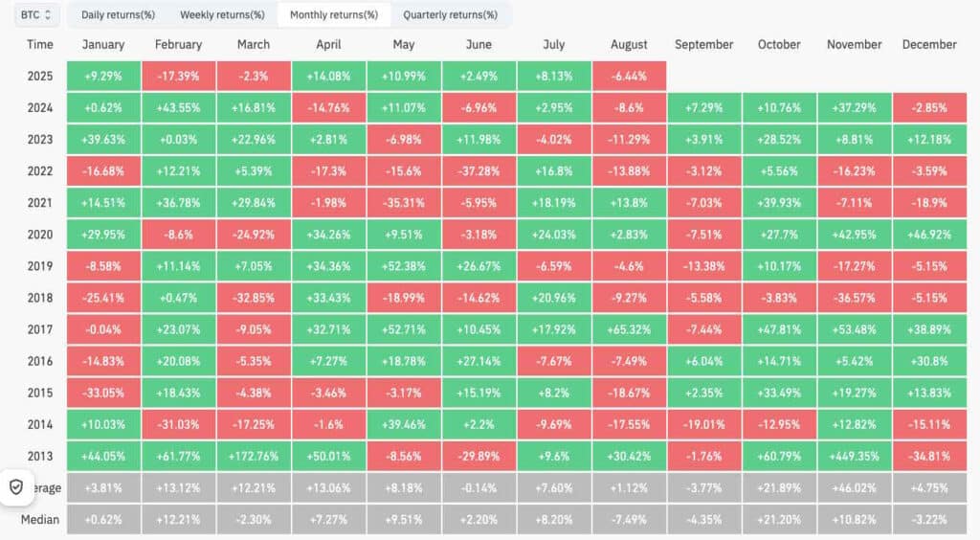Switch to Daily returns(%) tab
This screenshot has height=540, width=980.
click(118, 15)
